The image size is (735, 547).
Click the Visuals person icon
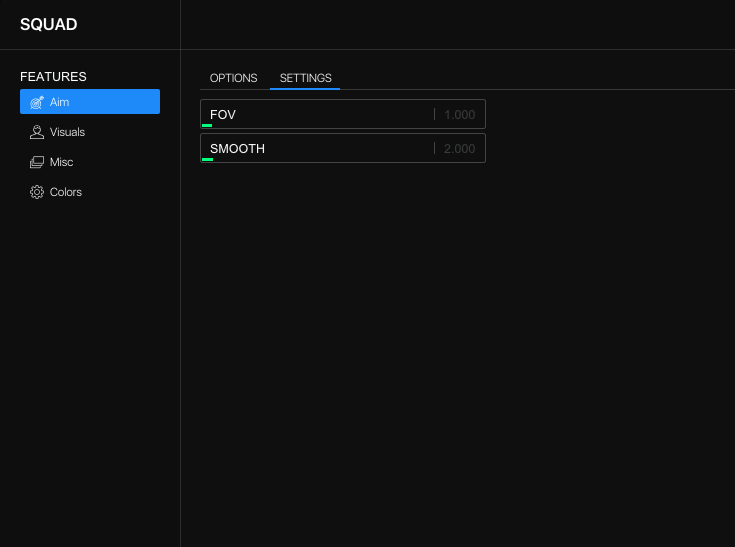pos(37,132)
